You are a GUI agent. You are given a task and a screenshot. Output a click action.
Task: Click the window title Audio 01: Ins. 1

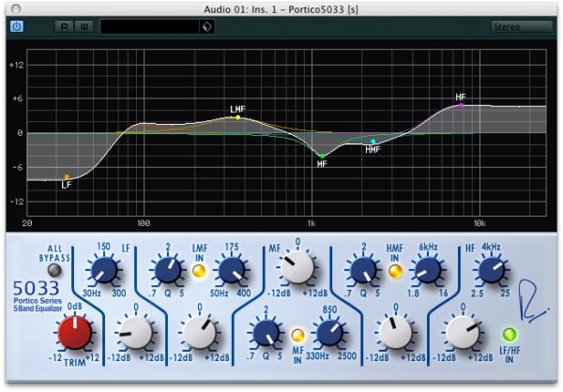(281, 9)
